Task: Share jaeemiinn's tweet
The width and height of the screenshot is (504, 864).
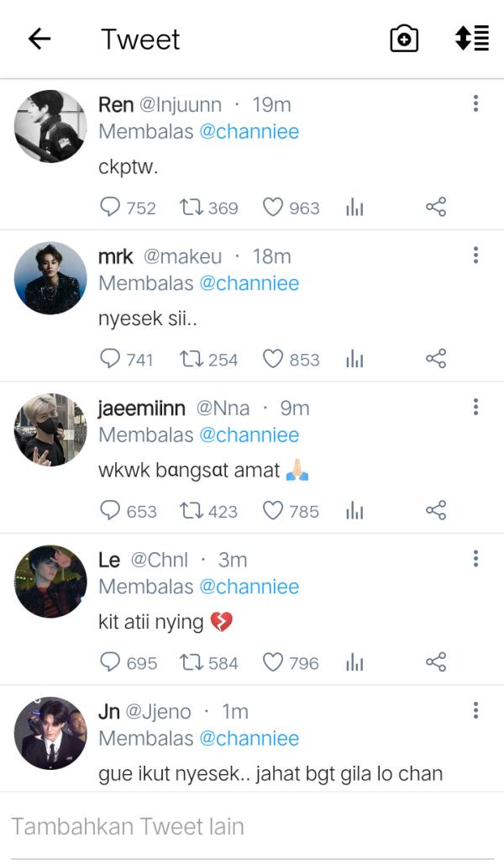Action: 435,511
